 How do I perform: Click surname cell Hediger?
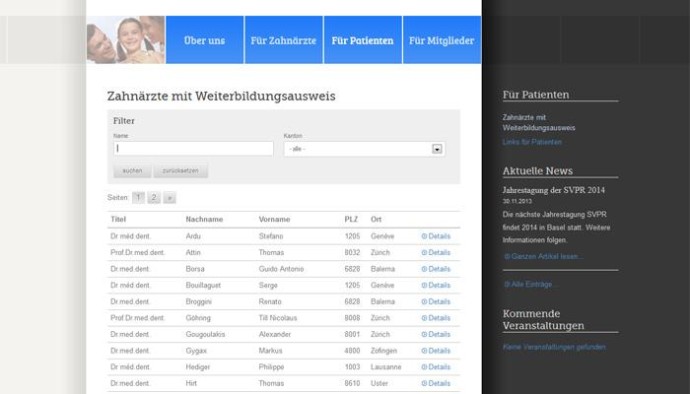click(x=198, y=367)
